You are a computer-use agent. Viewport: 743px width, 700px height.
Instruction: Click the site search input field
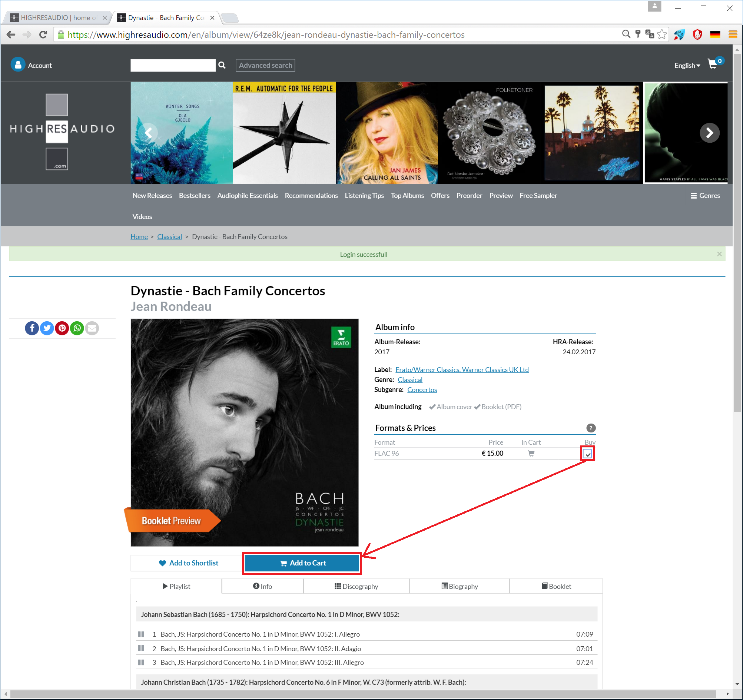(x=173, y=65)
